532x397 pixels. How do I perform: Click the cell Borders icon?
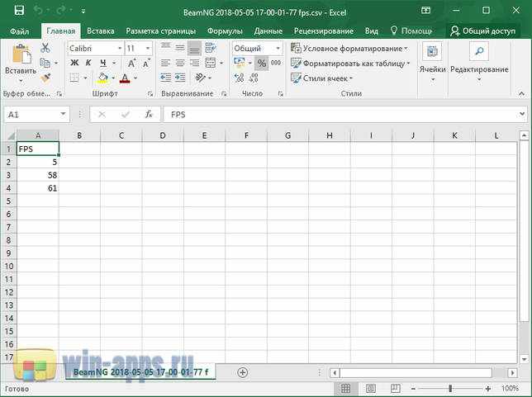(x=74, y=78)
